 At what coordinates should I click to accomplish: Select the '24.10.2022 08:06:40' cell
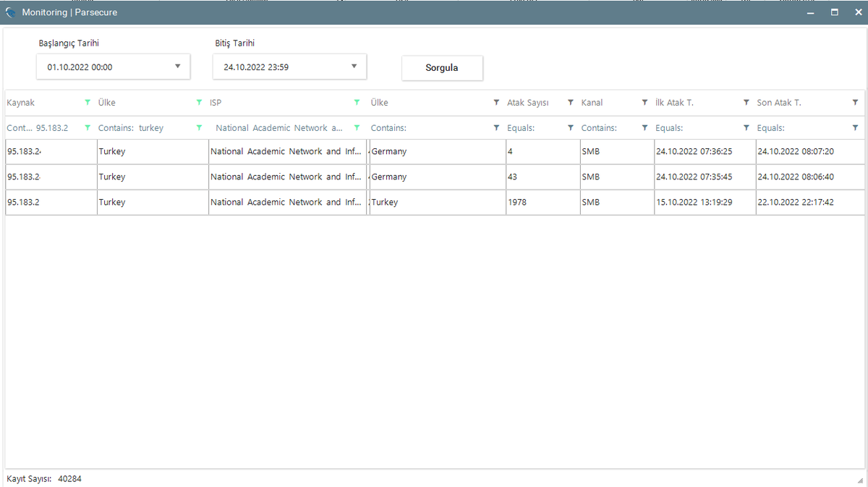click(810, 177)
